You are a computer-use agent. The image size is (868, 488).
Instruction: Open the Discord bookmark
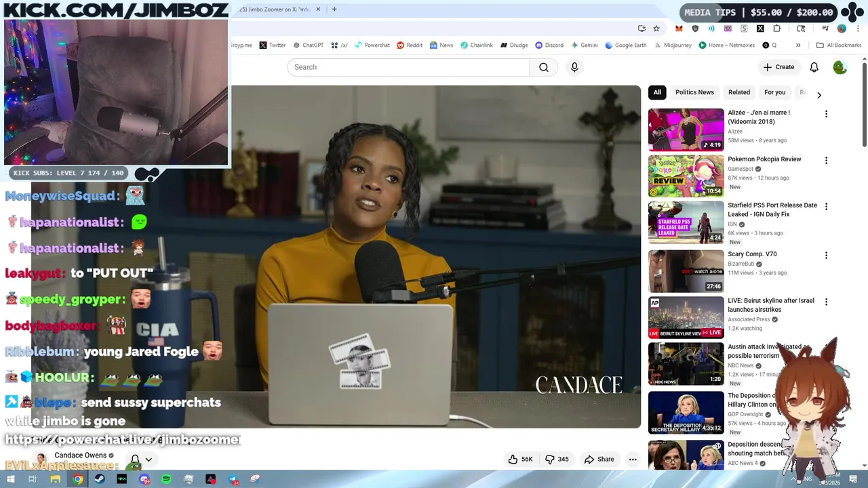[549, 45]
